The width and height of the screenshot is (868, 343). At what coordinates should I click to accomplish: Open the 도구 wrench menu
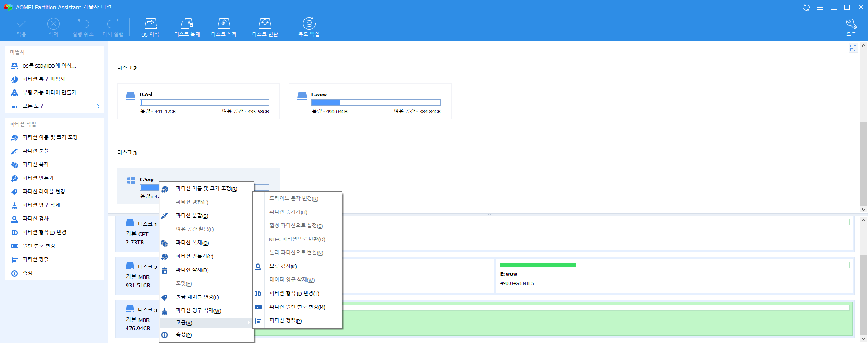851,27
